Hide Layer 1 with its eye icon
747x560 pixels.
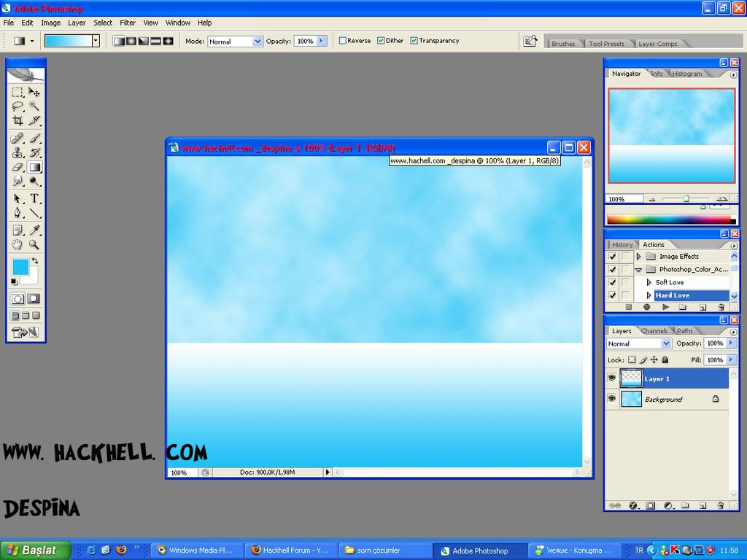(612, 378)
